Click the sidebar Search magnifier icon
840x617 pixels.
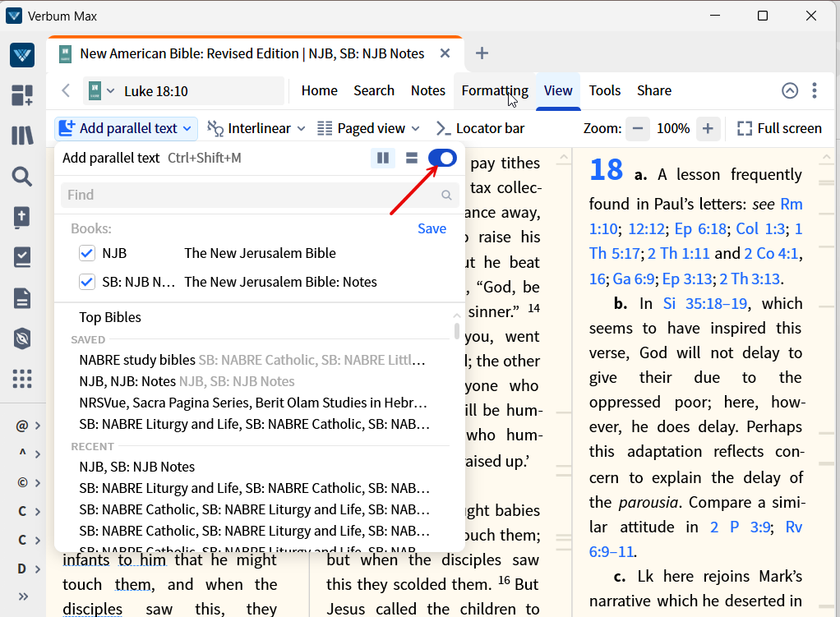click(x=22, y=176)
